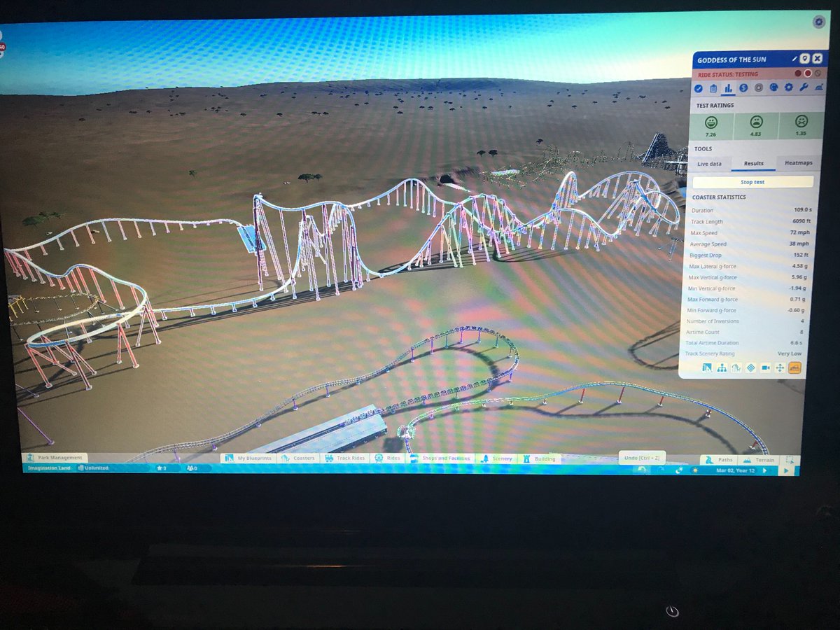
Task: Open the highlighted coaster track editor icon
Action: coord(794,367)
